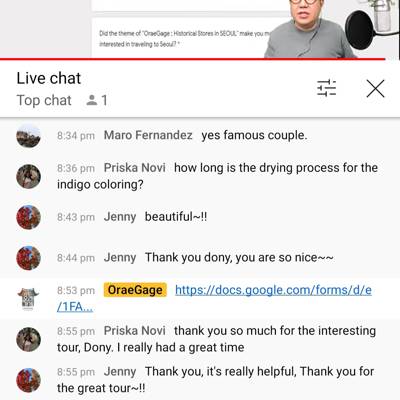The width and height of the screenshot is (400, 400).
Task: Click the viewer count person icon
Action: tap(92, 100)
